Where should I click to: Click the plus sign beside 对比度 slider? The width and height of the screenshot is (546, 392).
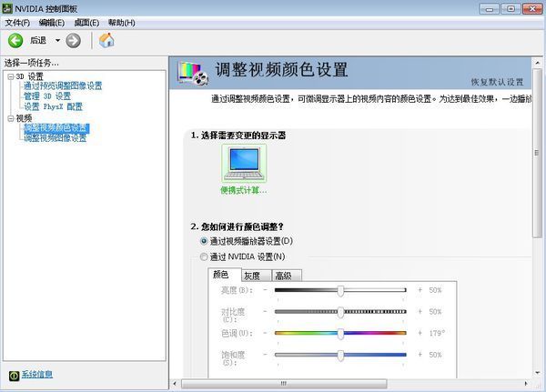[420, 312]
